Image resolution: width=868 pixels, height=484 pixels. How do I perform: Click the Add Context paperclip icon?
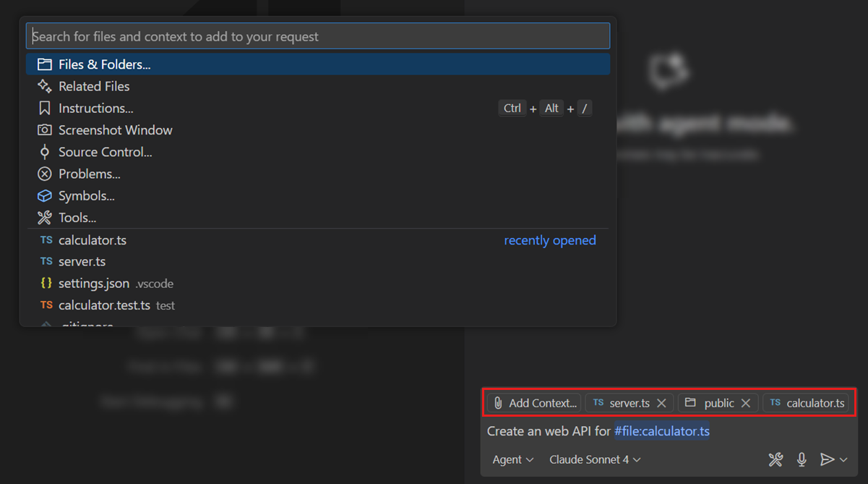point(498,403)
